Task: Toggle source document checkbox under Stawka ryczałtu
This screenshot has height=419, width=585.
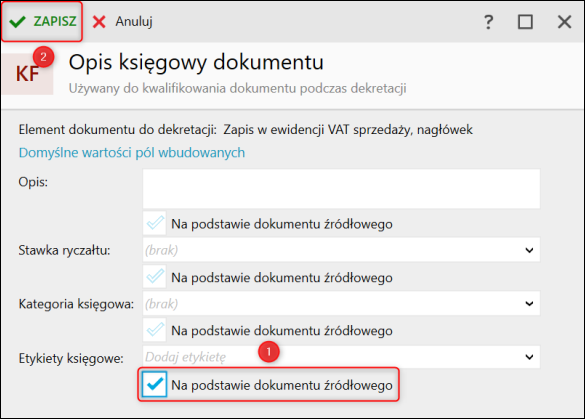Action: (x=154, y=277)
